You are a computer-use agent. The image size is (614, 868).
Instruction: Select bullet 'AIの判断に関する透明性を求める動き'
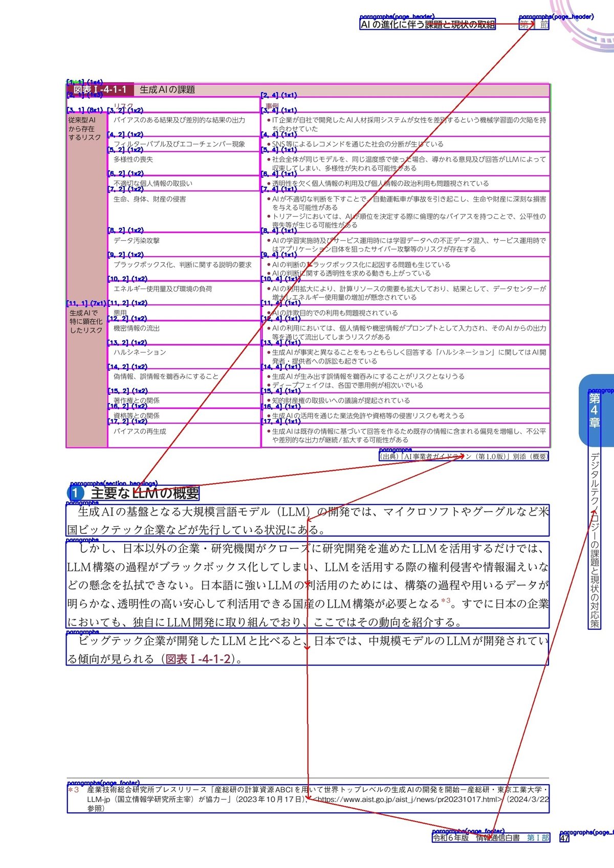[348, 274]
